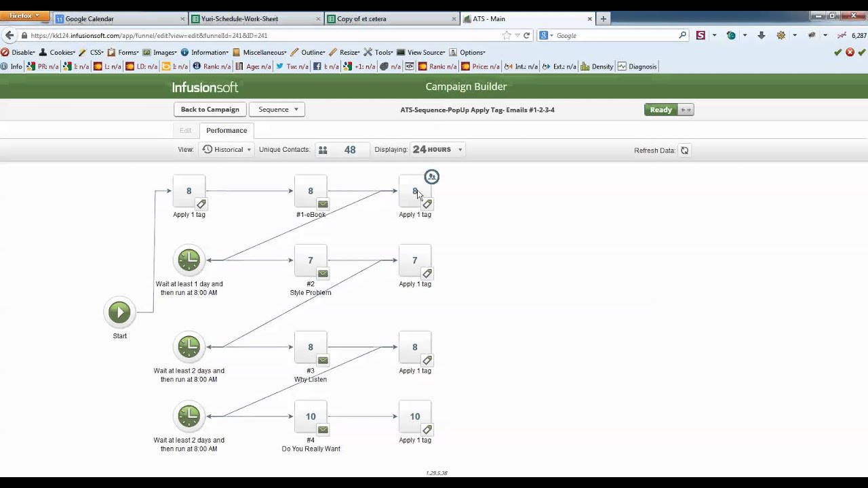Click the Refresh Data icon
Viewport: 868px width, 488px height.
click(684, 150)
